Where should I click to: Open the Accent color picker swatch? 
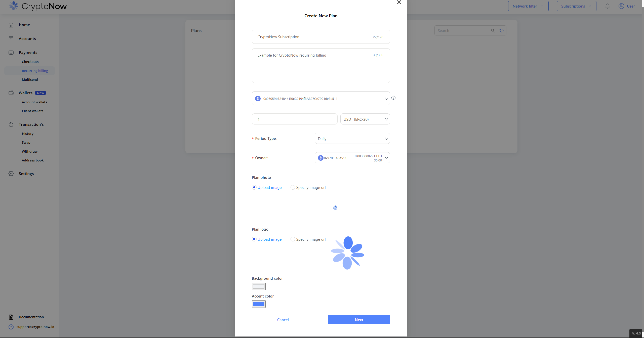pos(259,304)
